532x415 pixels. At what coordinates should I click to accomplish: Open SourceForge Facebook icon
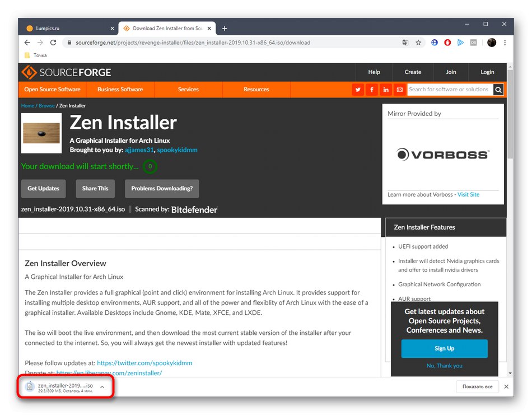(372, 90)
